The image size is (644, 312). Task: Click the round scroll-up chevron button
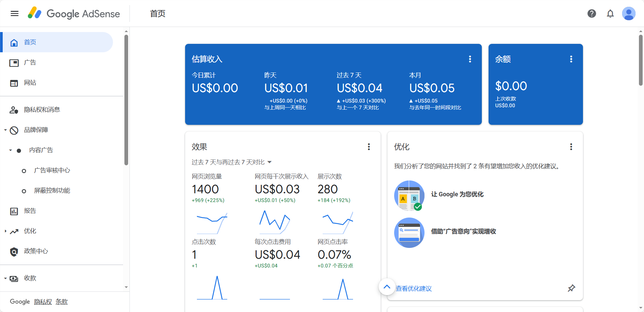tap(387, 287)
